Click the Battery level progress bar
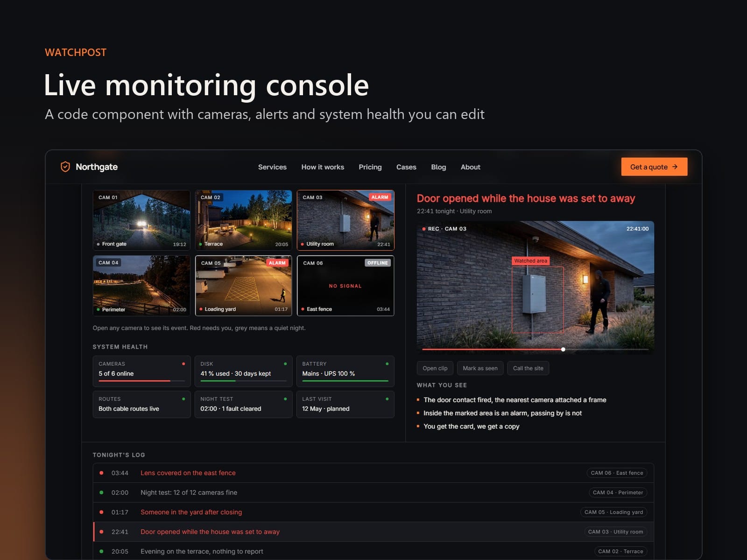Image resolution: width=747 pixels, height=560 pixels. [x=345, y=381]
